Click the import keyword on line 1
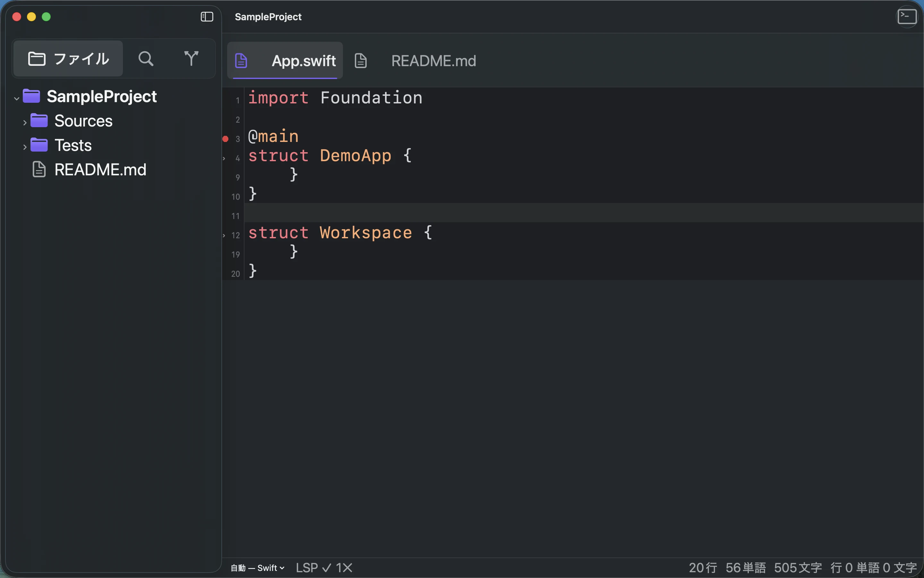The width and height of the screenshot is (924, 578). [278, 98]
